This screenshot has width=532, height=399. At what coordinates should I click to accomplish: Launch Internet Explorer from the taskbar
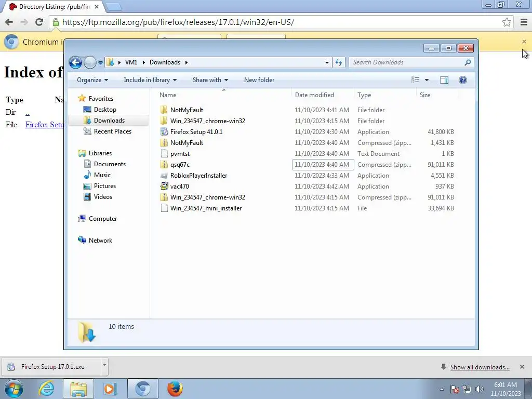coord(46,389)
